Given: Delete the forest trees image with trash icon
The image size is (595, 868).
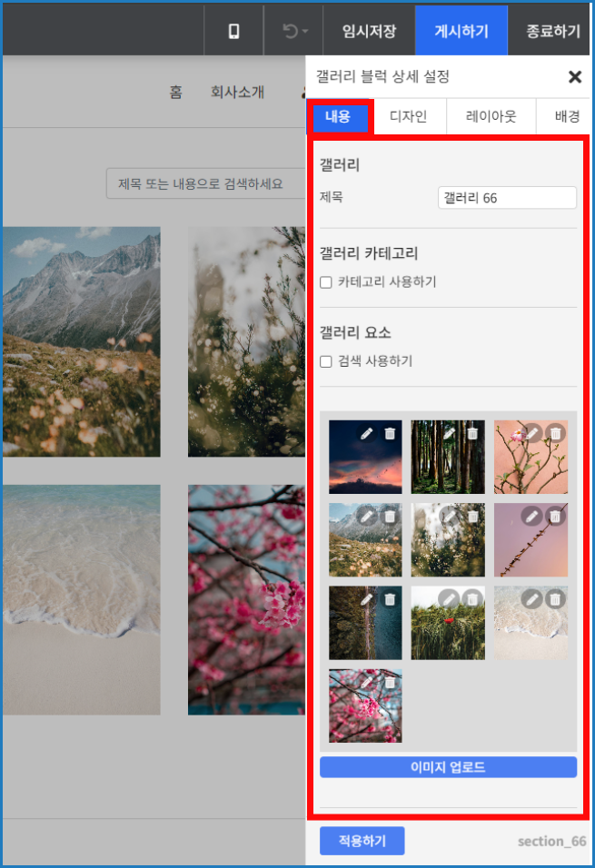Looking at the screenshot, I should (472, 433).
